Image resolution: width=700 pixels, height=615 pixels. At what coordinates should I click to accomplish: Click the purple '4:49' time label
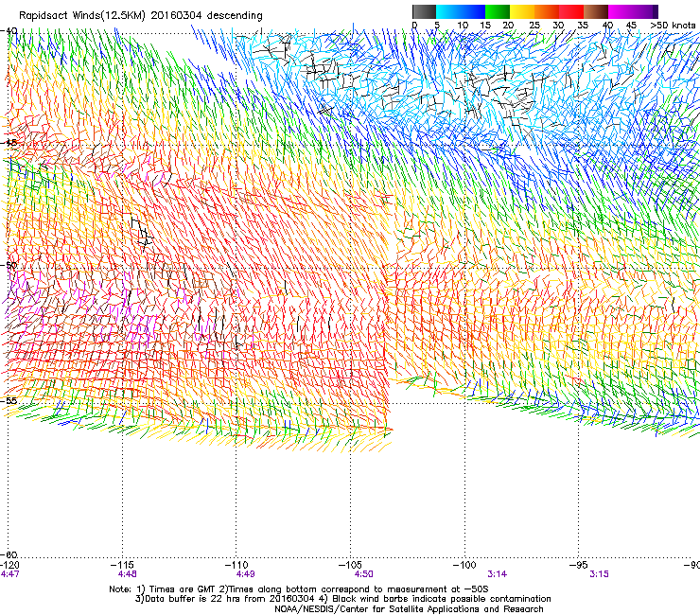point(246,574)
